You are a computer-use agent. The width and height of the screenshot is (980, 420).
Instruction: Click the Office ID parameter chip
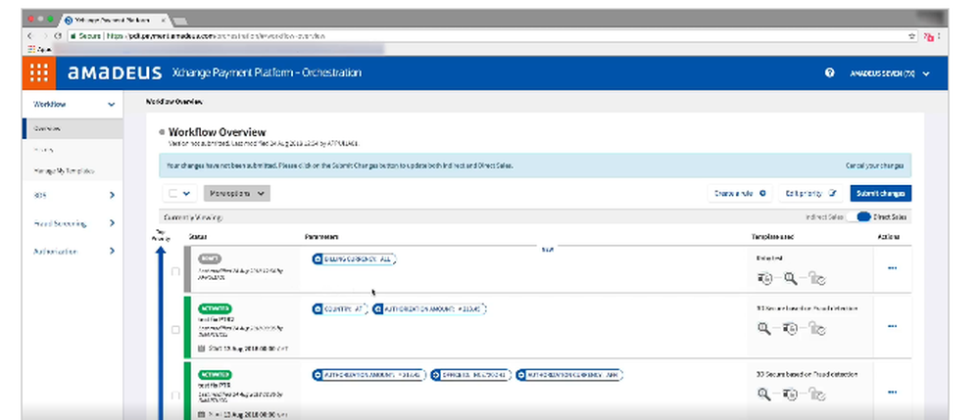(471, 375)
